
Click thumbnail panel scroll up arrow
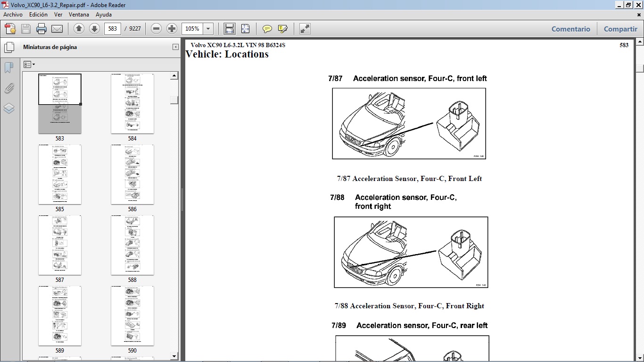tap(174, 75)
